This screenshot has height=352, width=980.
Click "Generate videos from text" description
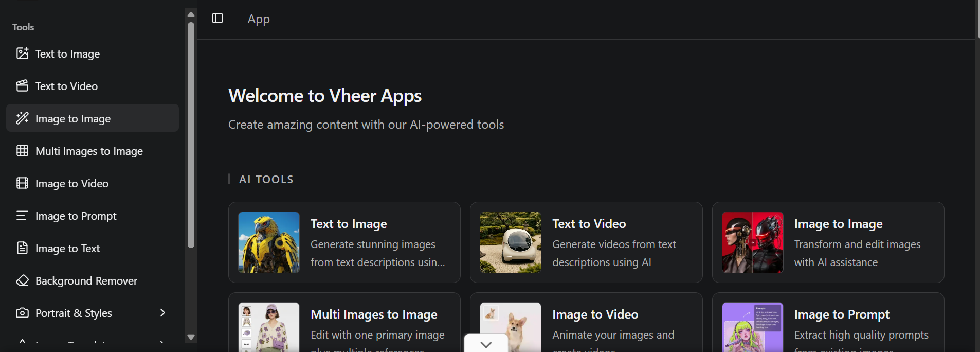[614, 244]
